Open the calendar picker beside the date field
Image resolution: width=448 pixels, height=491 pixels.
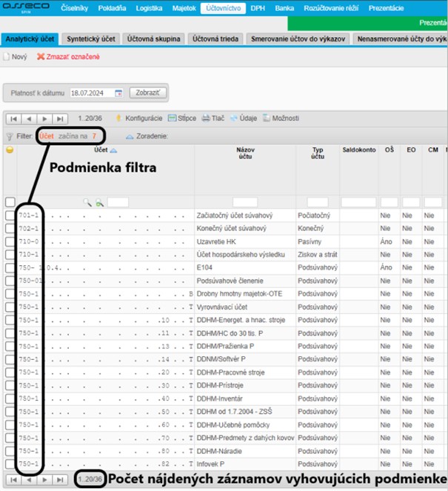pos(118,93)
